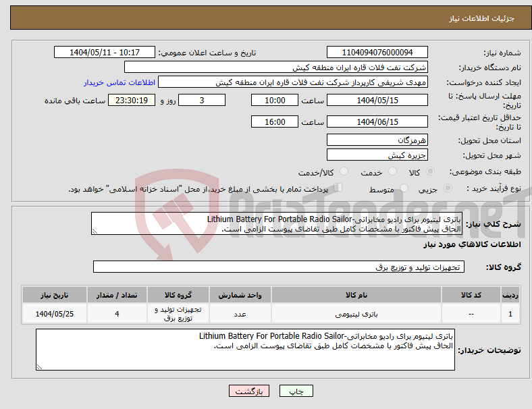Toggle the Islamic treasury payment checkbox
This screenshot has height=409, width=532.
338,188
